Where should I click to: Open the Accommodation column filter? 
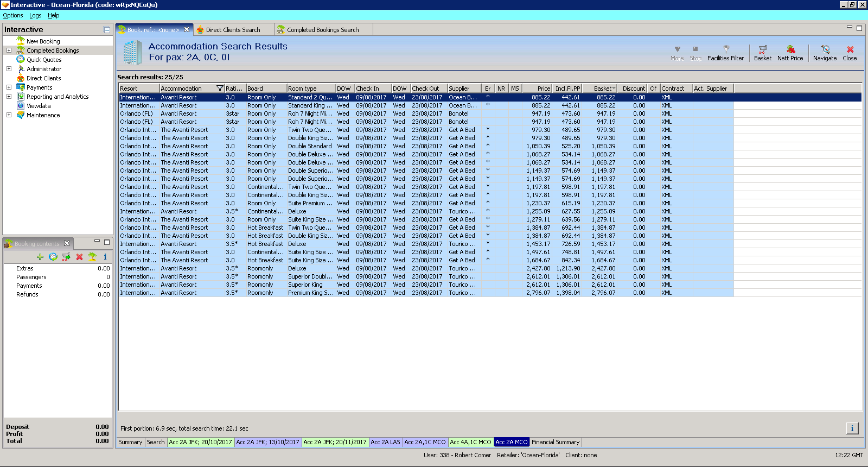tap(220, 89)
